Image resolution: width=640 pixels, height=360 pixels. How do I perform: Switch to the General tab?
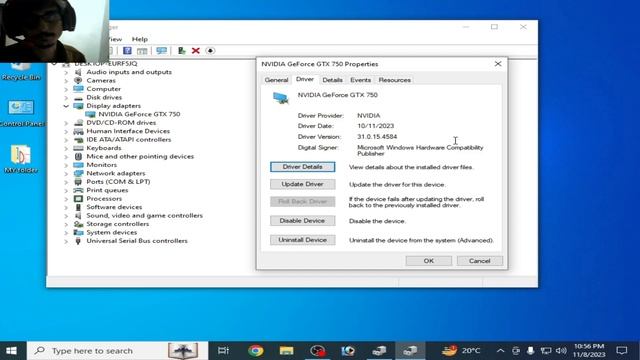pos(276,80)
